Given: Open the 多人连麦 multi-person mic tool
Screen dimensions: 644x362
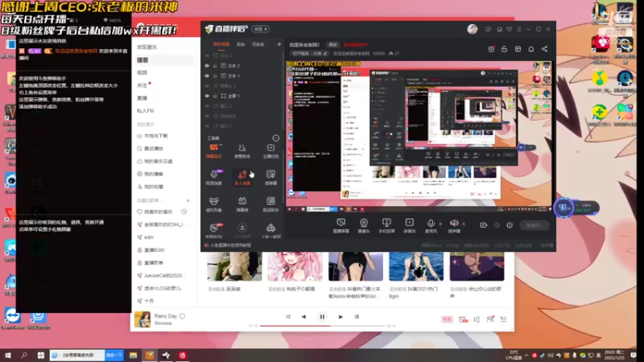Looking at the screenshot, I should point(242,177).
